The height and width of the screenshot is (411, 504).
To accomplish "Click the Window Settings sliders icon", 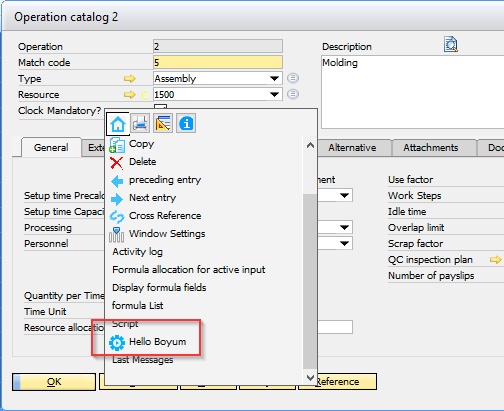I will click(117, 235).
